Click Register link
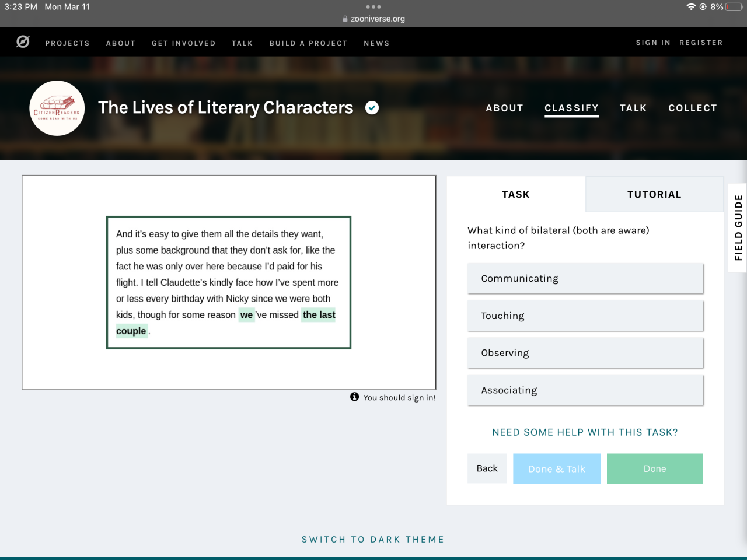The height and width of the screenshot is (560, 747). click(x=701, y=43)
